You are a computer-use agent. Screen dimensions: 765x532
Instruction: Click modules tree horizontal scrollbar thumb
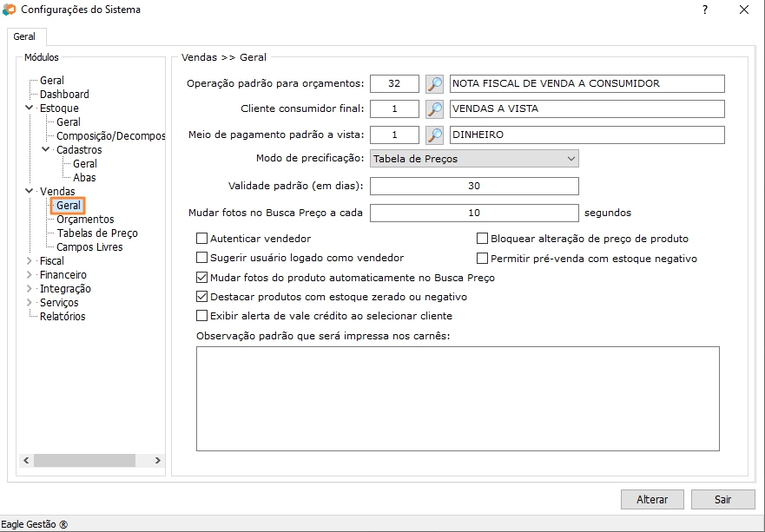click(x=84, y=460)
